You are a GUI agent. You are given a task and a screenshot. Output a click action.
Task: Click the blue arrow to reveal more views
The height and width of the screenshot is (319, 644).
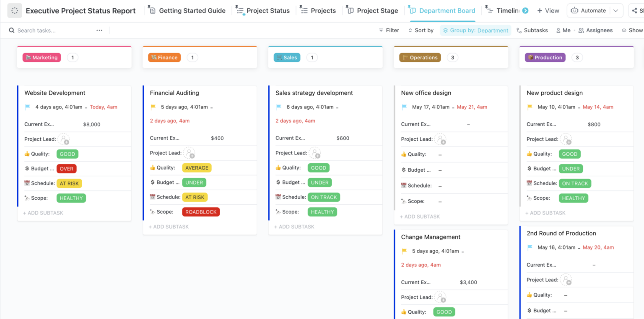tap(525, 10)
